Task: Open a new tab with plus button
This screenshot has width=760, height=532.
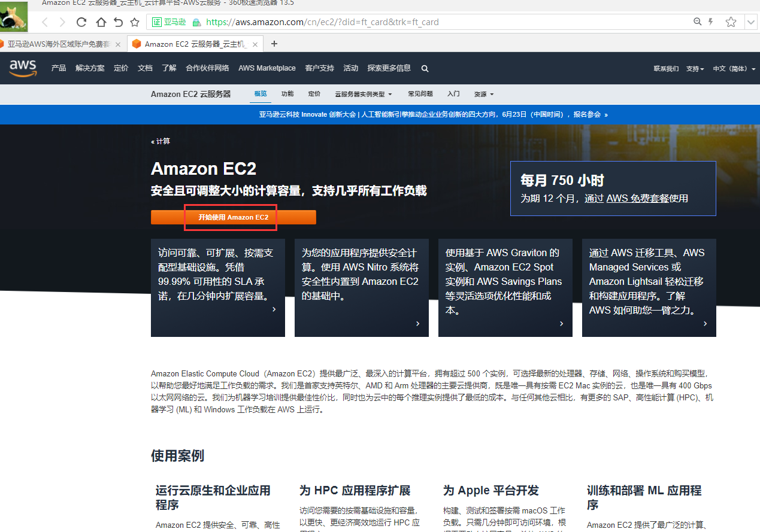Action: pyautogui.click(x=274, y=44)
